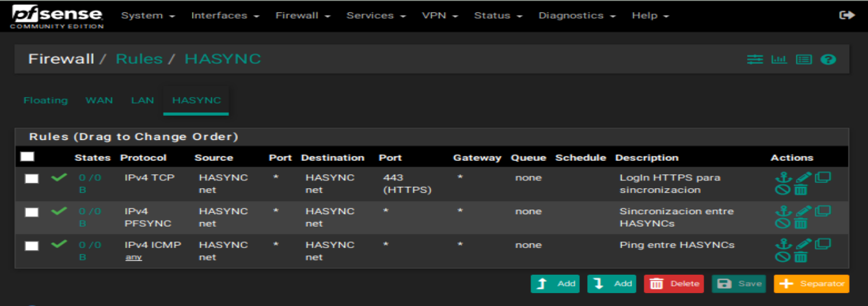Click anchor icon of PFSYNC rule
The width and height of the screenshot is (868, 306).
point(784,211)
